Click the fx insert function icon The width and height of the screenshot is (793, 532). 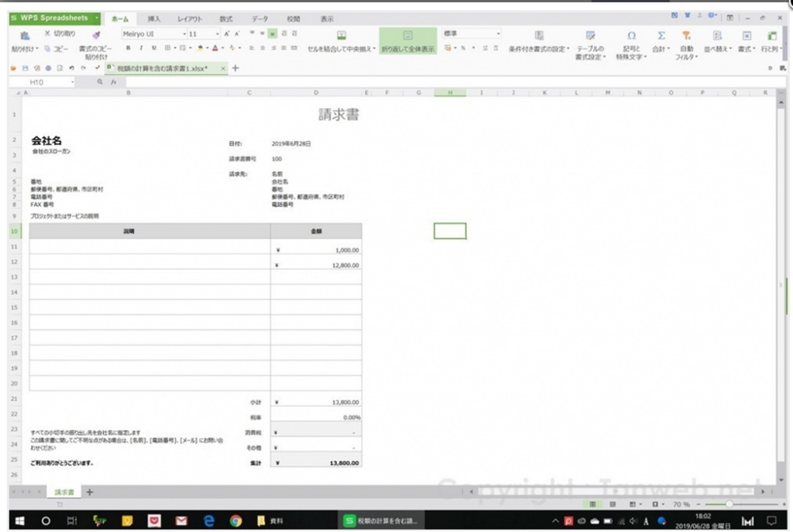114,82
